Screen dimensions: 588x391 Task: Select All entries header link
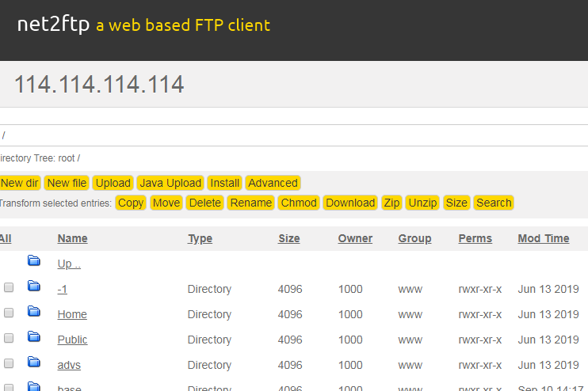pyautogui.click(x=6, y=238)
